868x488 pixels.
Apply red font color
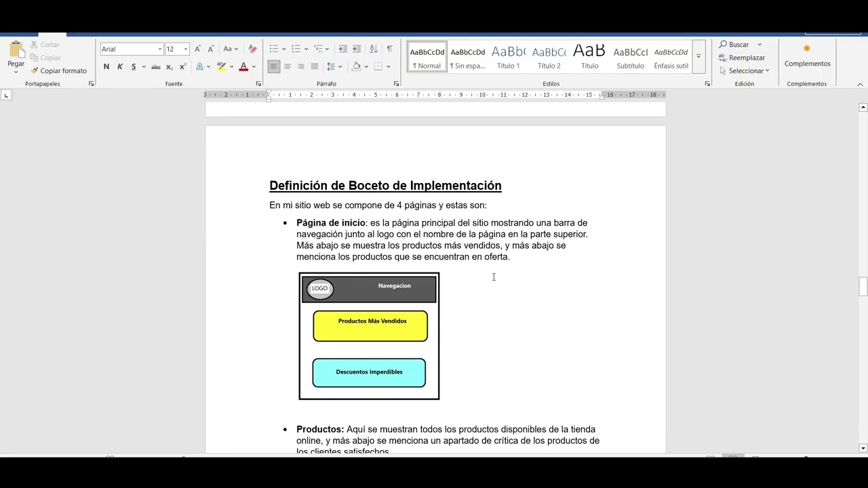click(x=243, y=66)
